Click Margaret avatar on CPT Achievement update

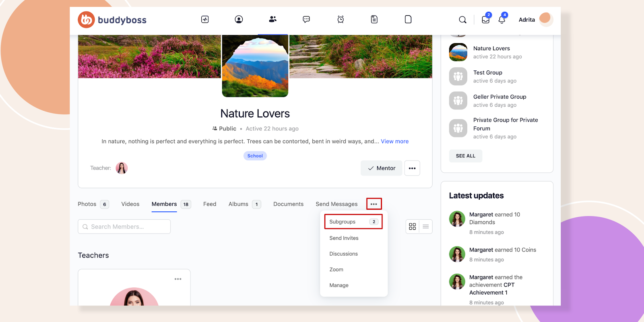pyautogui.click(x=457, y=282)
